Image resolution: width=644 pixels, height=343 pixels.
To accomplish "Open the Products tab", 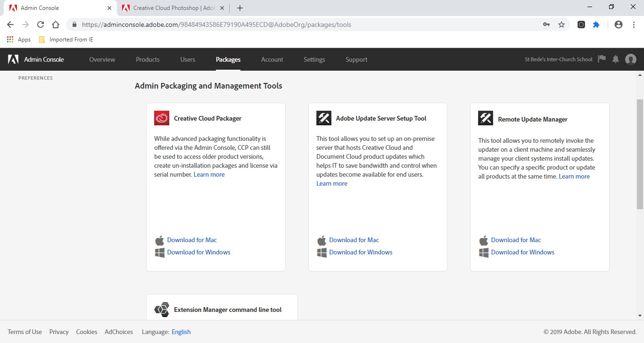I will click(x=148, y=59).
